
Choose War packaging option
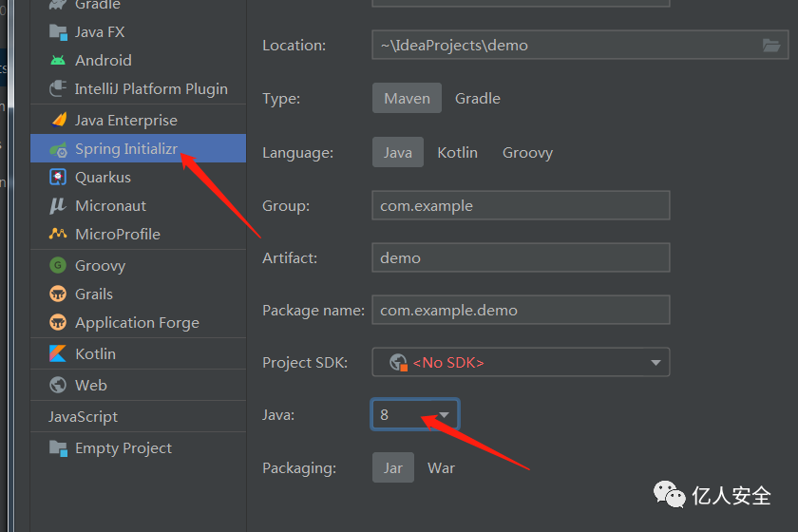pyautogui.click(x=441, y=468)
